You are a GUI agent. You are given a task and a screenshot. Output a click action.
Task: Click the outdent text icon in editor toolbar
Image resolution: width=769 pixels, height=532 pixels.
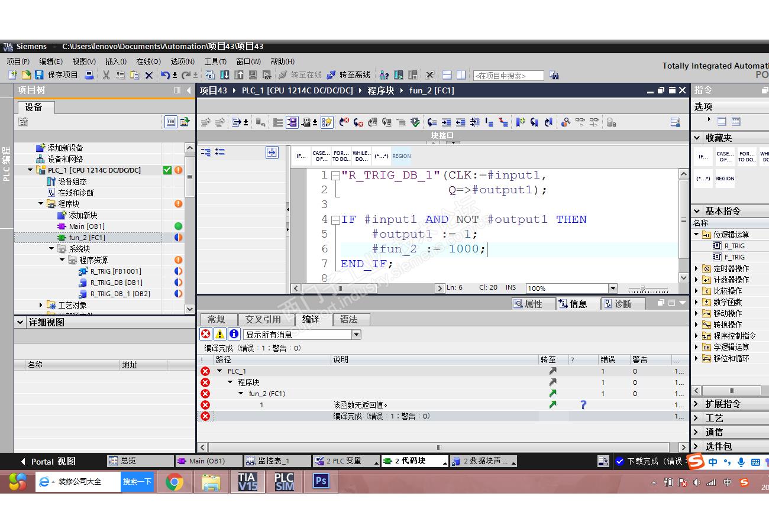[460, 122]
